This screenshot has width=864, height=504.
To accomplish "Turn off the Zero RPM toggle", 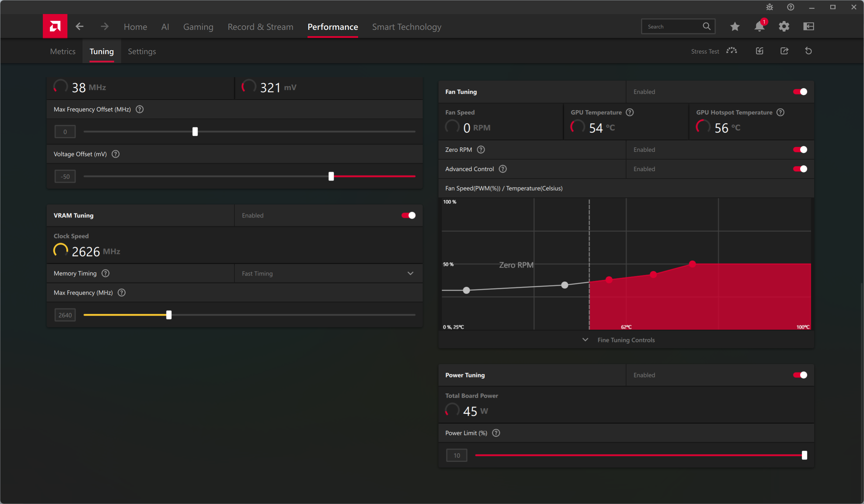I will (800, 150).
